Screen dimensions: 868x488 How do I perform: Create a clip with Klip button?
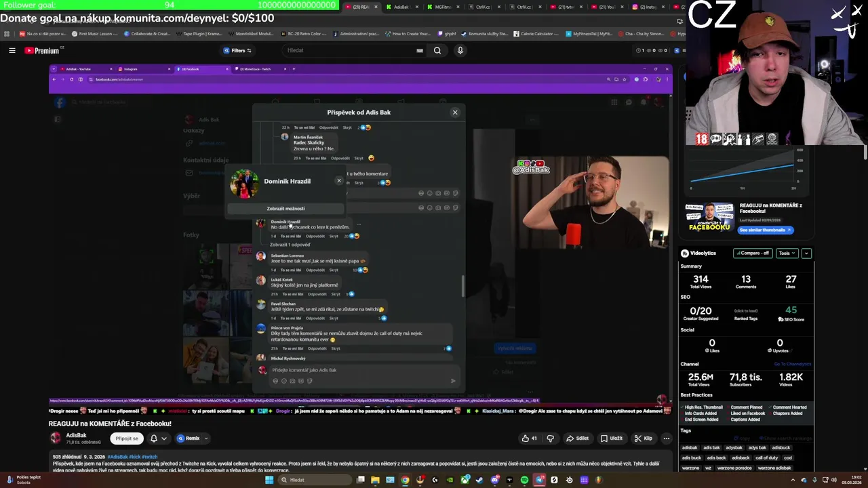click(x=643, y=439)
